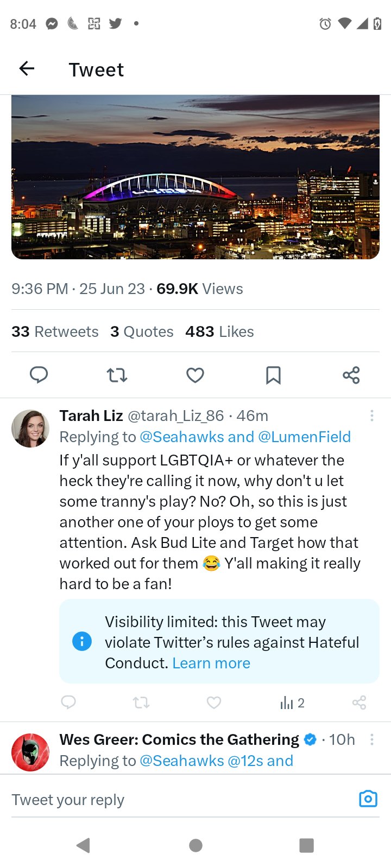Screen dimensions: 391x868
Task: Show the 483 Likes list
Action: point(219,331)
